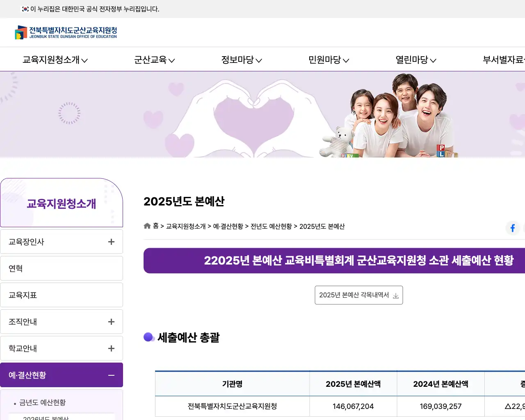Go to 전년도 예산현황 in breadcrumb
Viewport: 525px width, 420px height.
(x=271, y=226)
